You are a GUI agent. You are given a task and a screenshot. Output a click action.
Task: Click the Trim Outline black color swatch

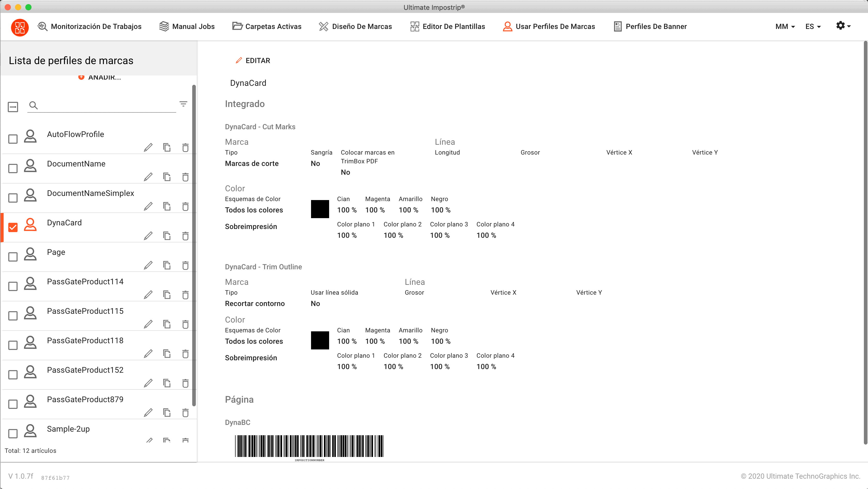click(x=320, y=340)
